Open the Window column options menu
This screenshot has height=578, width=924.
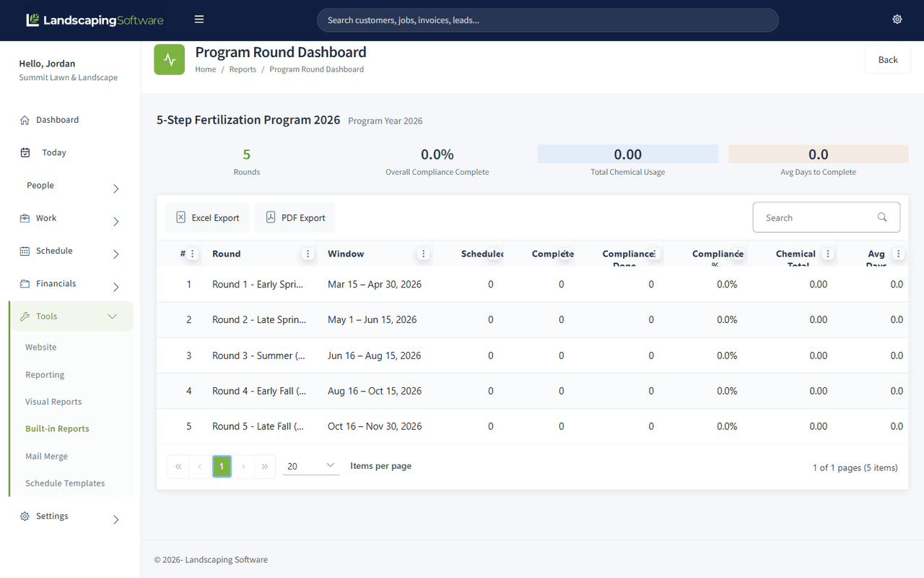click(x=424, y=254)
